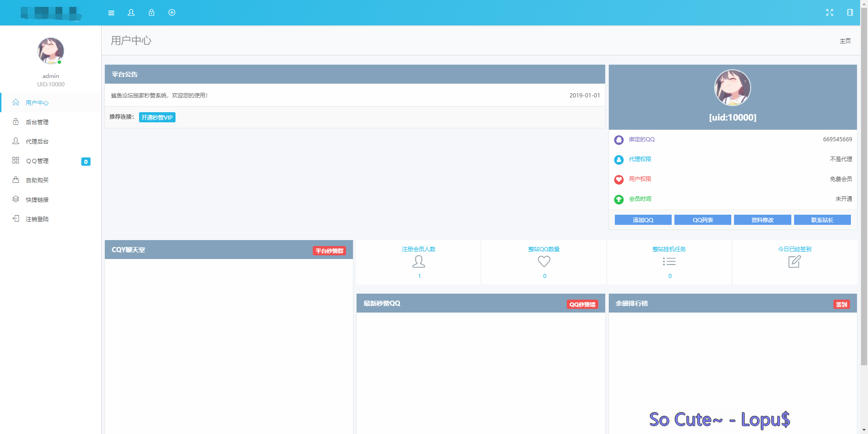Click the heart icon under 整站QQ数量

544,261
